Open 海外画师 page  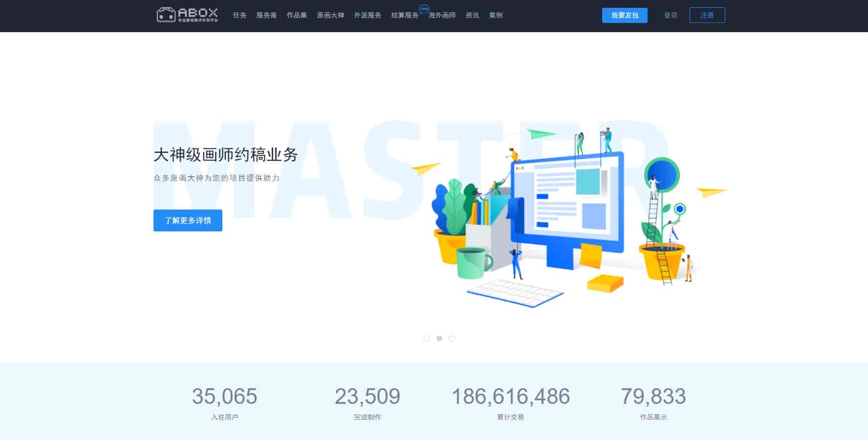(x=442, y=15)
